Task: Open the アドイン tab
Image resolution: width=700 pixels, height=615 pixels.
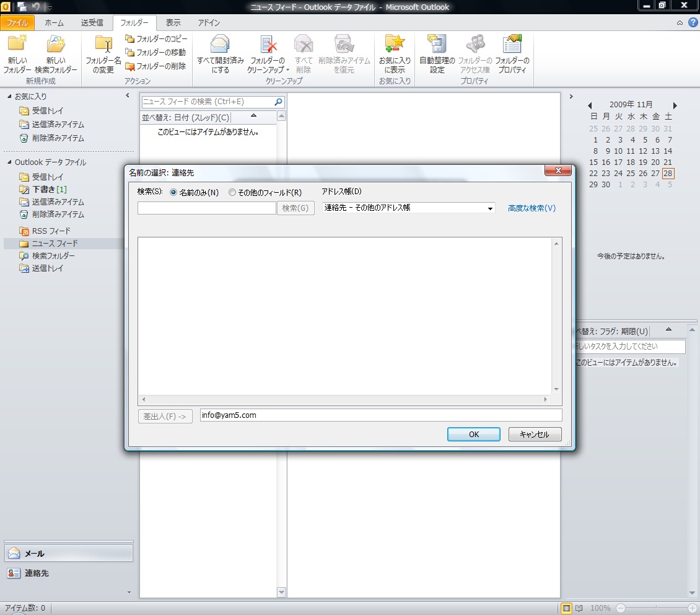Action: [209, 23]
